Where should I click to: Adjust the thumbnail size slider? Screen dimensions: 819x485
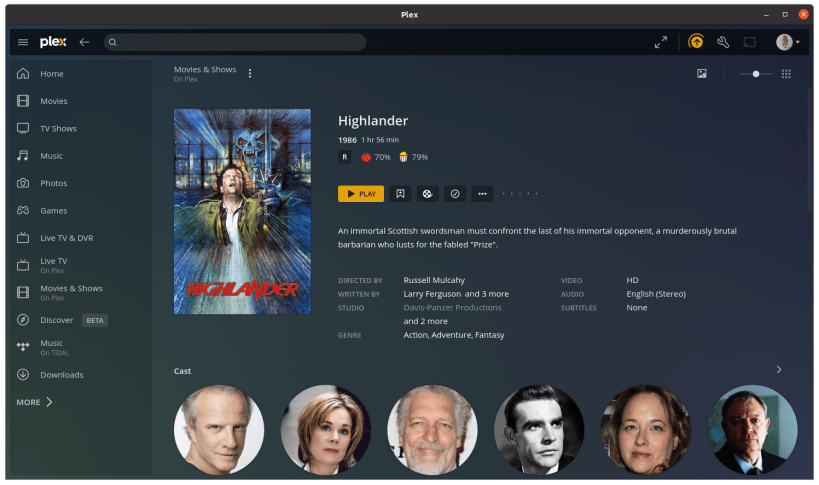pyautogui.click(x=756, y=74)
